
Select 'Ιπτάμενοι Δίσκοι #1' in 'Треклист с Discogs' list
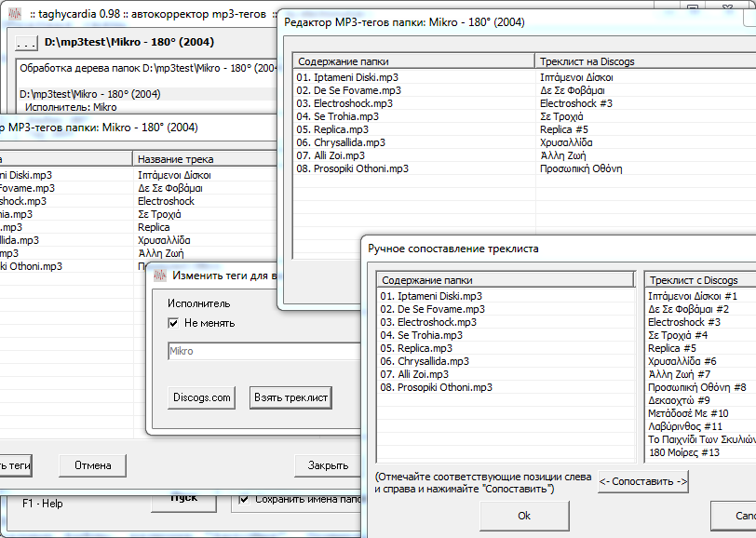click(x=693, y=297)
